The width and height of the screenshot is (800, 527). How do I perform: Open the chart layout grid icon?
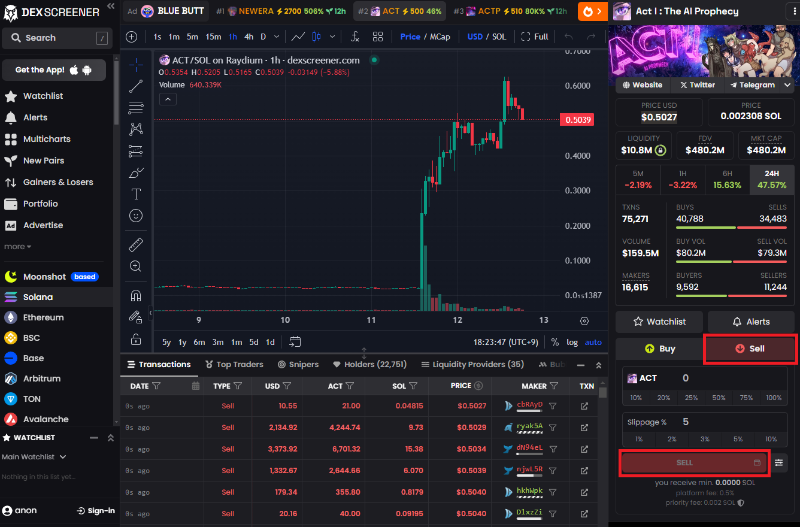378,37
